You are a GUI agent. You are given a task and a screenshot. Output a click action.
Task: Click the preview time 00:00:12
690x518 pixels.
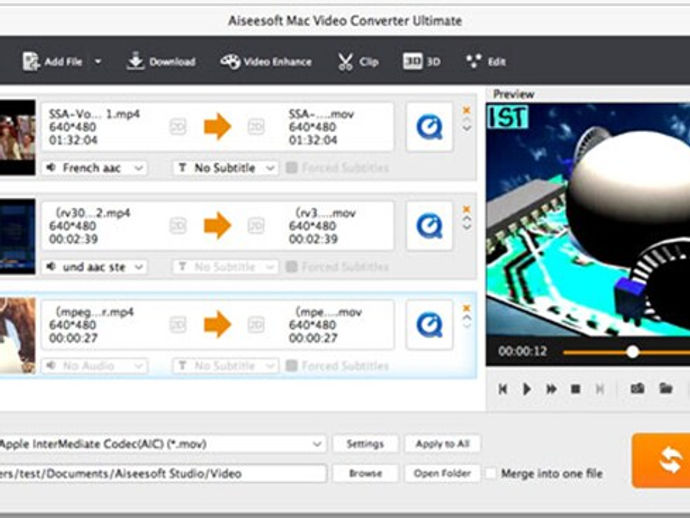point(523,351)
